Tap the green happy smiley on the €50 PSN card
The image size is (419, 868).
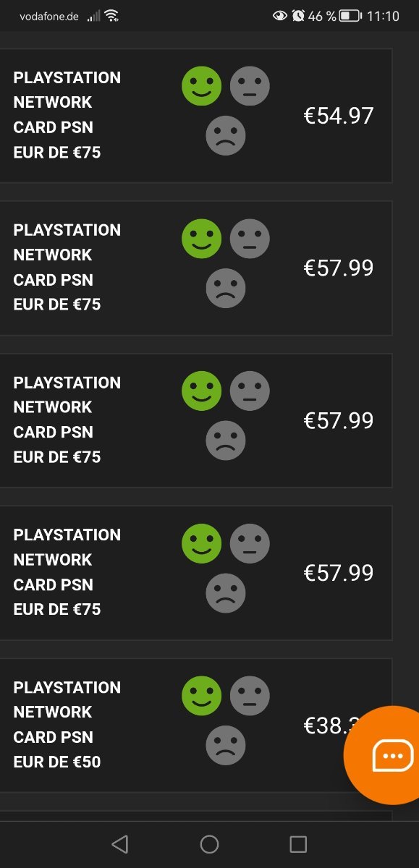(201, 696)
